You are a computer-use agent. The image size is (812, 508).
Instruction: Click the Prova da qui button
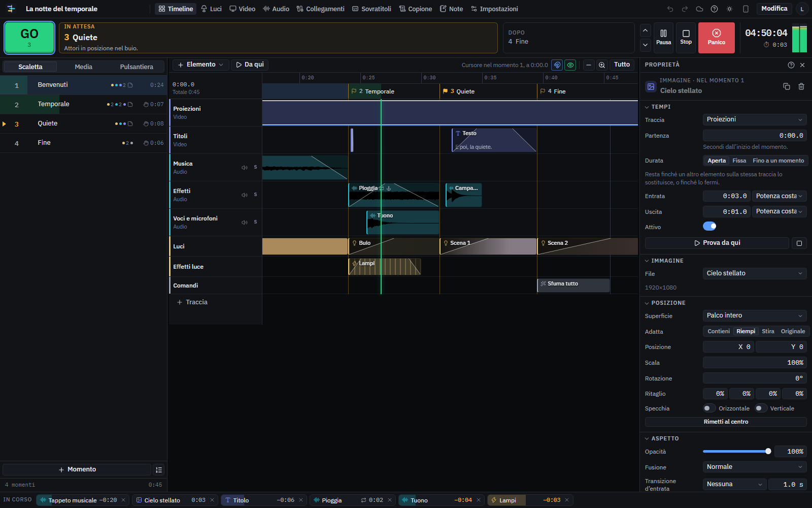[717, 243]
